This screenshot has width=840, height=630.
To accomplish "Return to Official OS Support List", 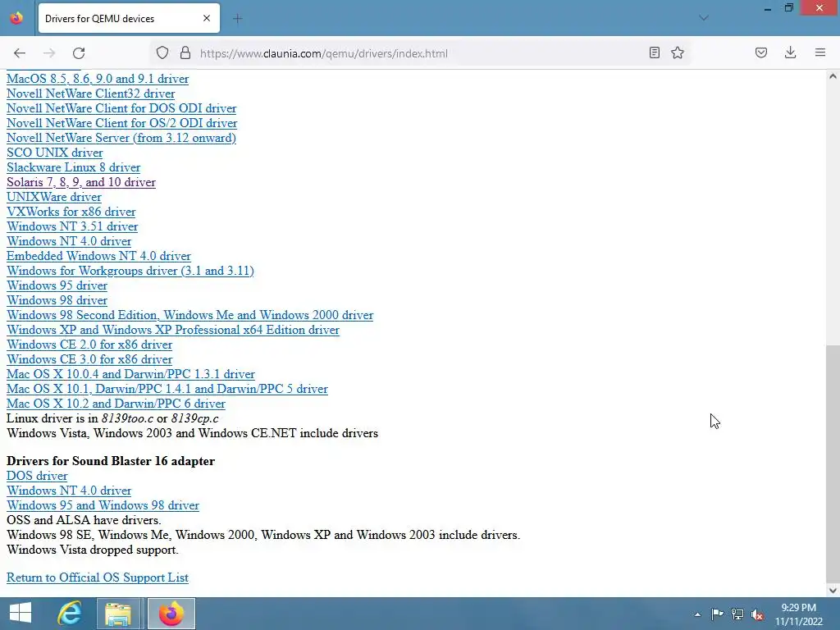I will [98, 577].
